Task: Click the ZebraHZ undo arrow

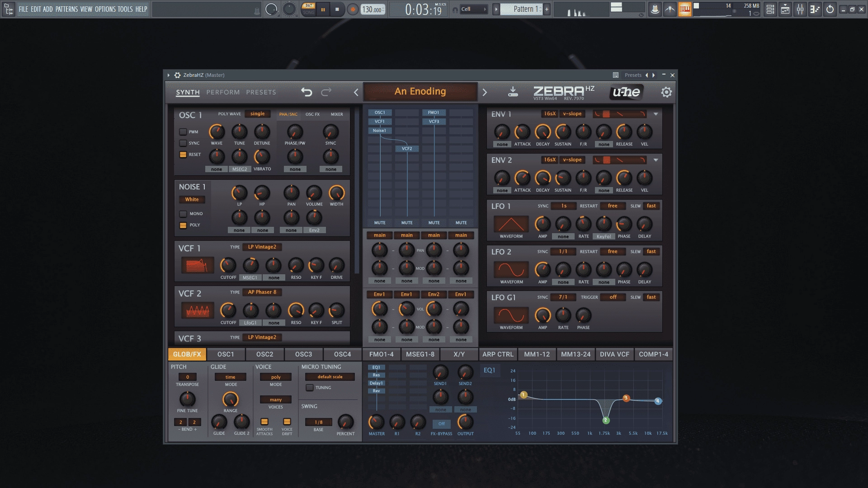Action: 307,92
